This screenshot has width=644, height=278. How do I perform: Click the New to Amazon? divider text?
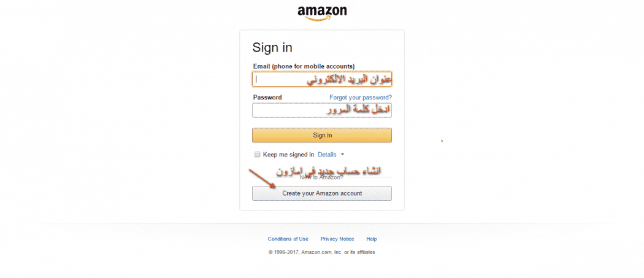321,177
